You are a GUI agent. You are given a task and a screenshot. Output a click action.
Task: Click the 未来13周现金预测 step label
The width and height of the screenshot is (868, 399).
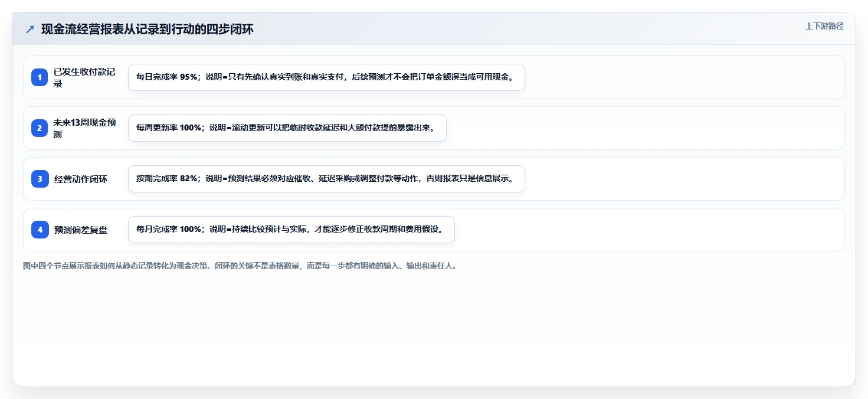[84, 128]
